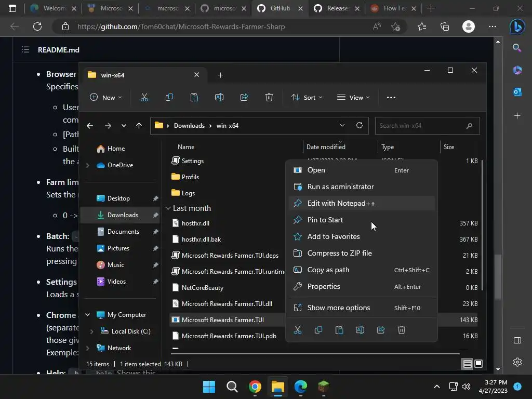Select Downloads in navigation pane
This screenshot has height=399, width=532.
pos(119,215)
